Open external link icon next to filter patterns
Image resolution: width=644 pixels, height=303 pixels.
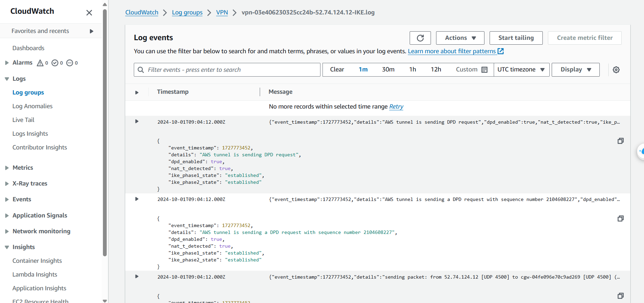tap(501, 51)
